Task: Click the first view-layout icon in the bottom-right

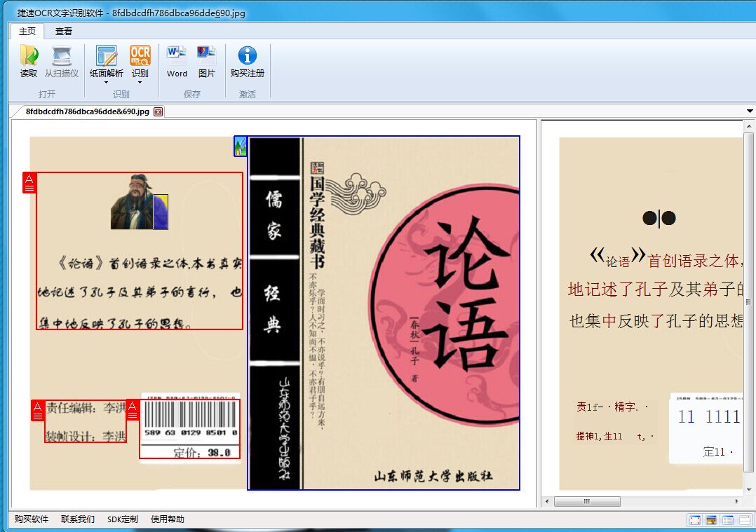Action: 695,520
